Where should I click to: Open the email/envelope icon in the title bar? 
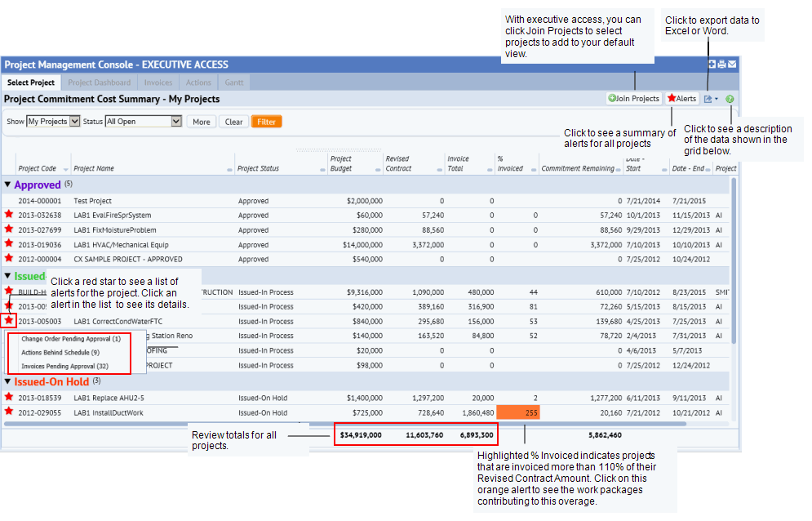(x=731, y=64)
